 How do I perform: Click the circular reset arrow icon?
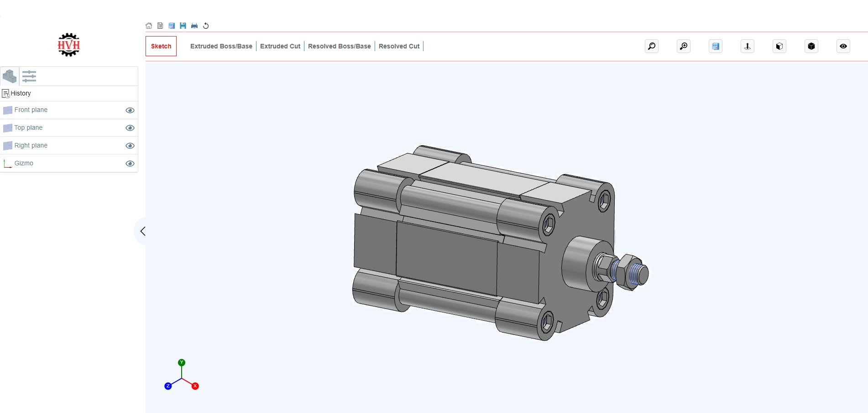(x=206, y=26)
